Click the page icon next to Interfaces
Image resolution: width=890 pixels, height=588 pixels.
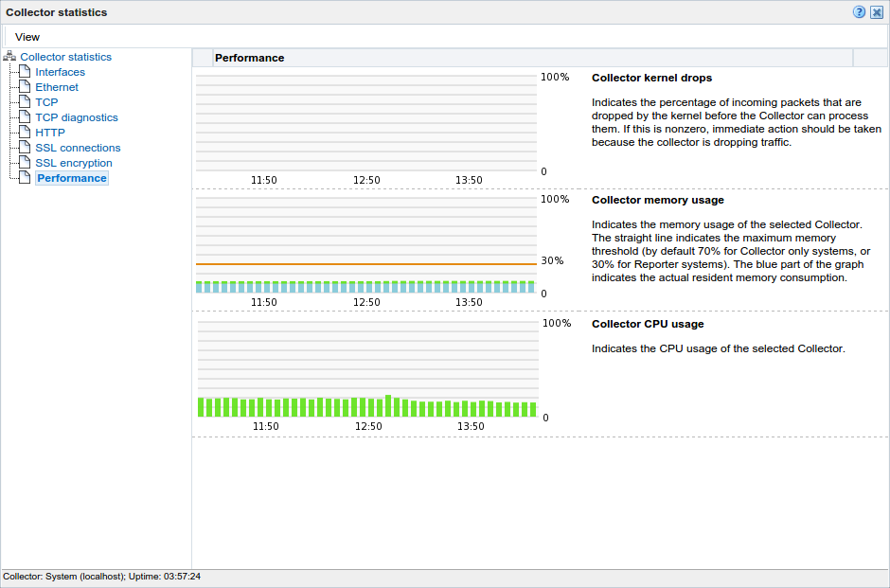[x=25, y=71]
